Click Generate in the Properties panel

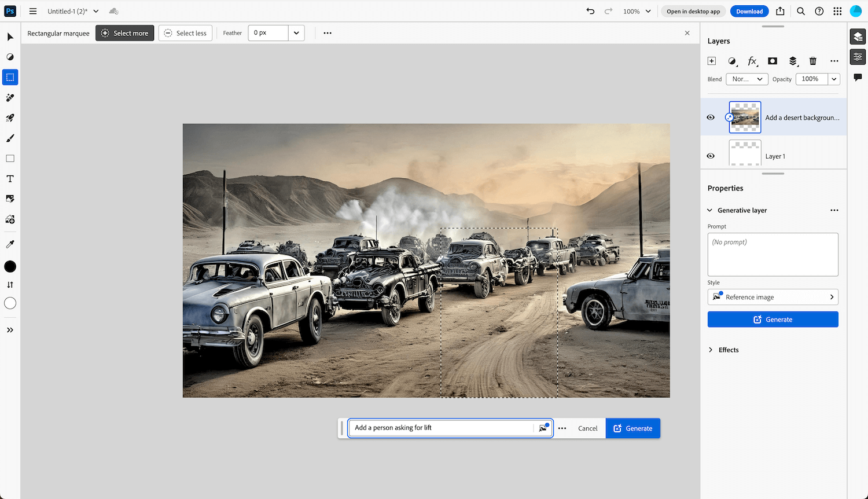[x=773, y=320]
